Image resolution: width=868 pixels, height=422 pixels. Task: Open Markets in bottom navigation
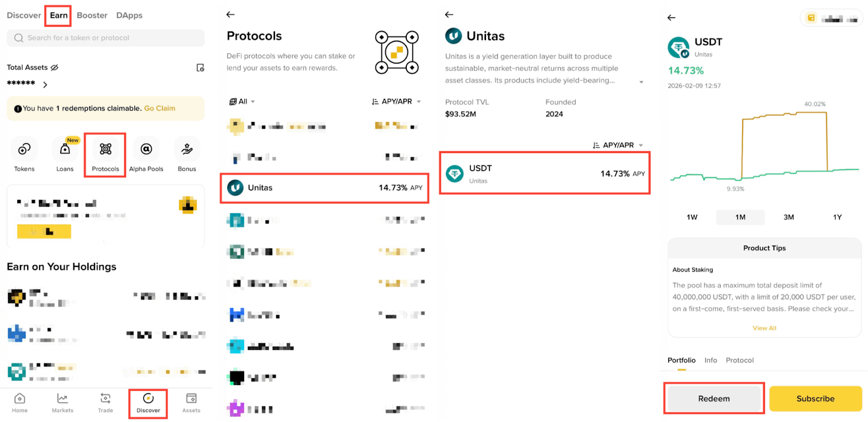tap(62, 403)
